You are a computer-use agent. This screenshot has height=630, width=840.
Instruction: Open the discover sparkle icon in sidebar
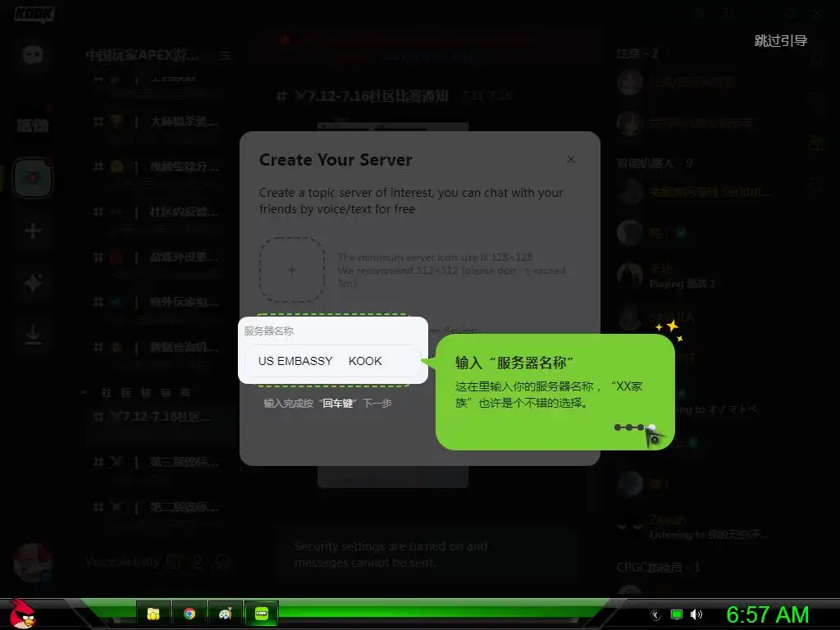tap(33, 282)
